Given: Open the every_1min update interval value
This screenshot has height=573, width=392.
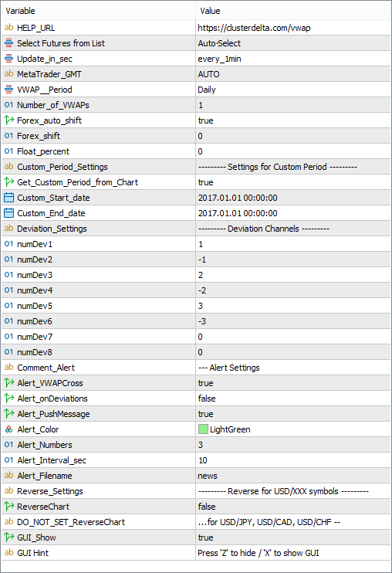Looking at the screenshot, I should coord(293,59).
